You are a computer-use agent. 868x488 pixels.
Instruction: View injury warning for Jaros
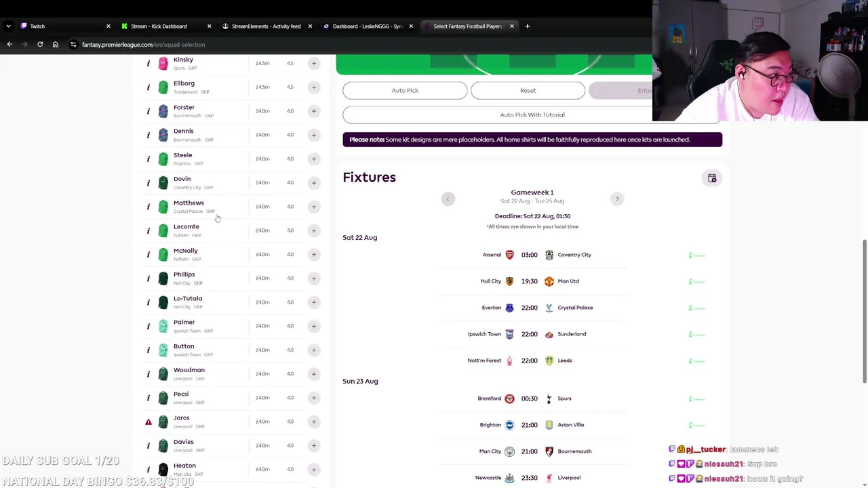149,422
